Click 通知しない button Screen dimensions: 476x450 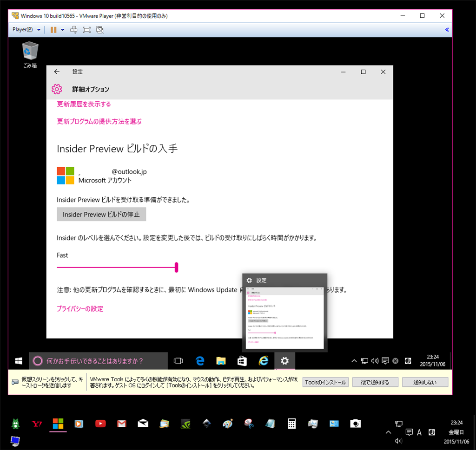425,382
